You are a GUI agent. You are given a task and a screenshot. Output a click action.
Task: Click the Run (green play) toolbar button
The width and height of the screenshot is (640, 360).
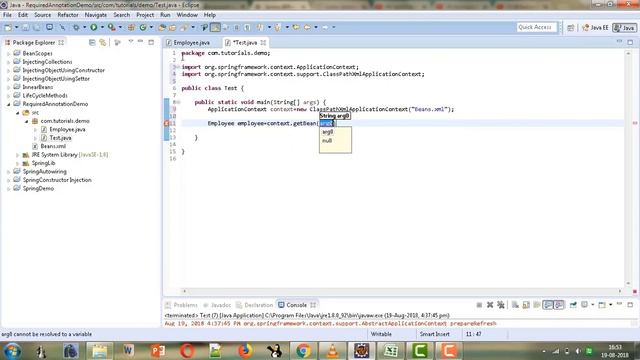pyautogui.click(x=94, y=27)
